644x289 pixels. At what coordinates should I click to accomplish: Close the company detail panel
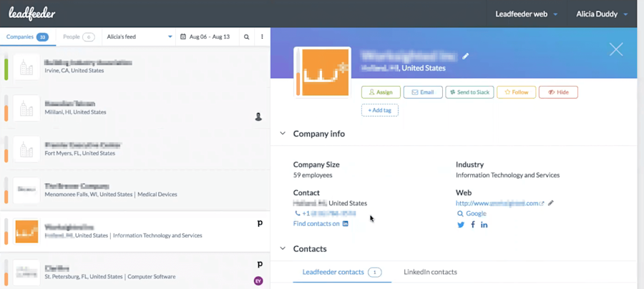(616, 49)
